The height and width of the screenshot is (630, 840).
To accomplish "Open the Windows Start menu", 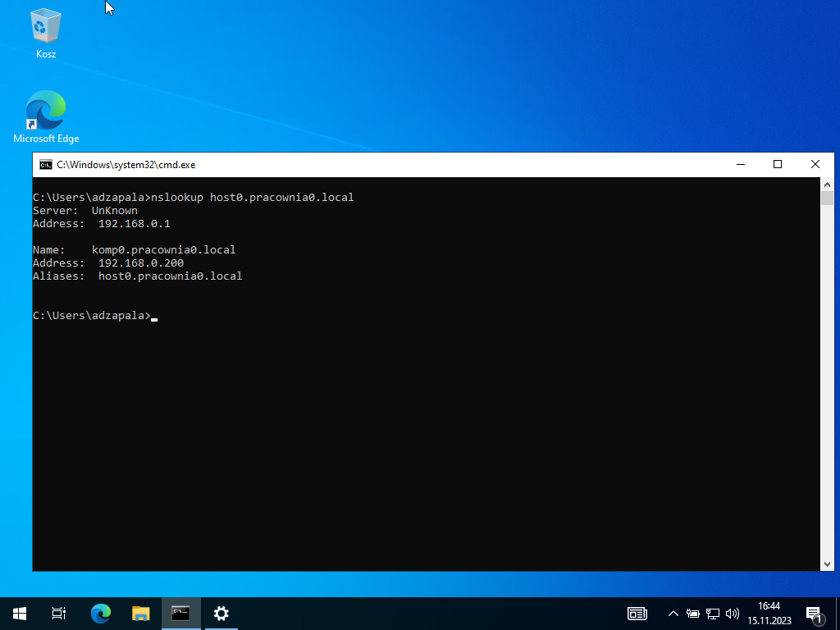I will [x=20, y=613].
